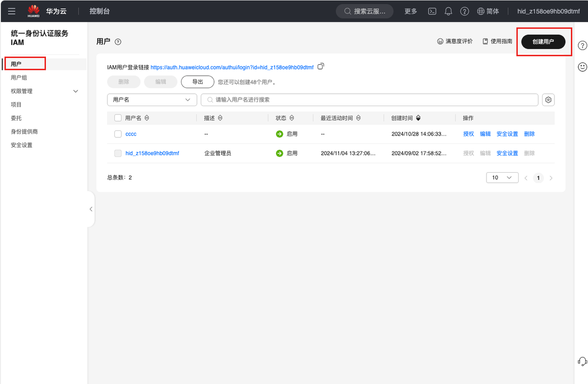Open page size dropdown showing 10
588x384 pixels.
(502, 178)
